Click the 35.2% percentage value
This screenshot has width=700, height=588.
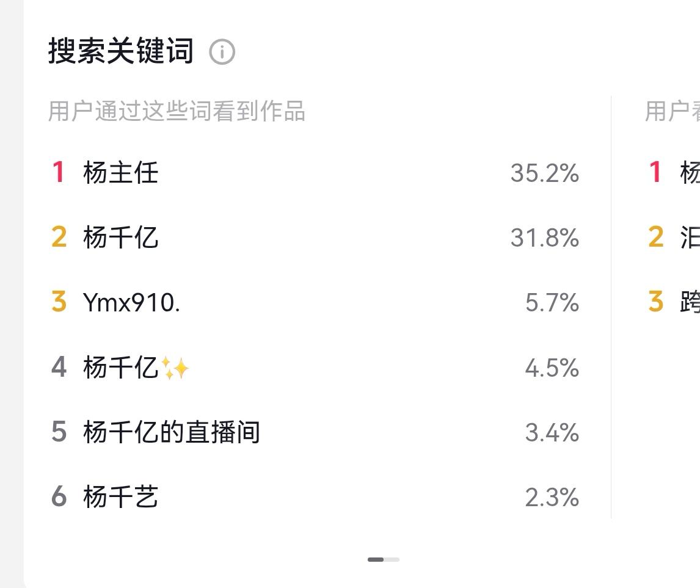pos(545,173)
